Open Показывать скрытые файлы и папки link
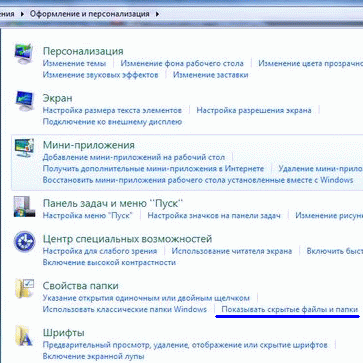This screenshot has width=363, height=363. (290, 309)
